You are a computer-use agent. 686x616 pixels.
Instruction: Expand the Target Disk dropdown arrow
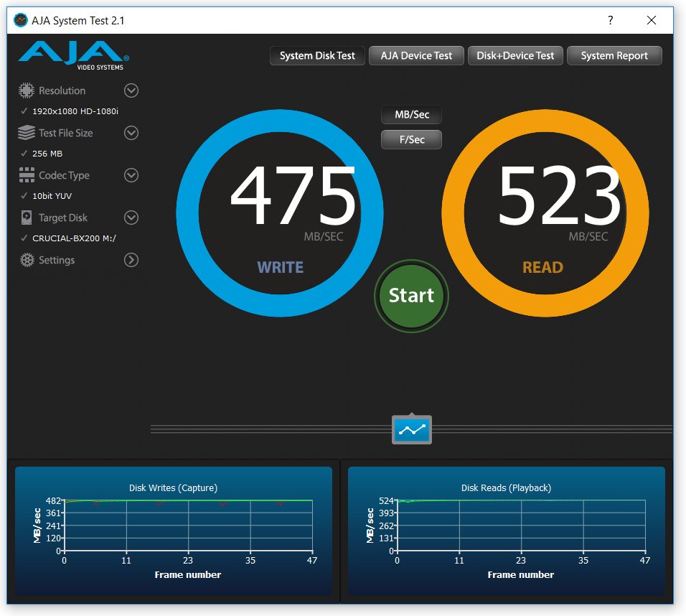tap(131, 218)
